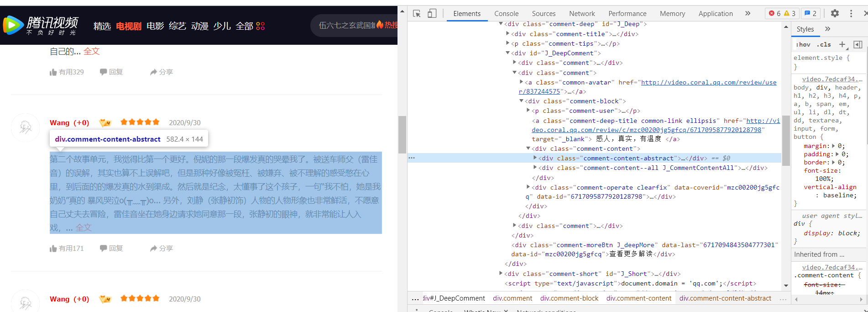Open DevTools settings gear
The image size is (868, 312).
coord(835,14)
